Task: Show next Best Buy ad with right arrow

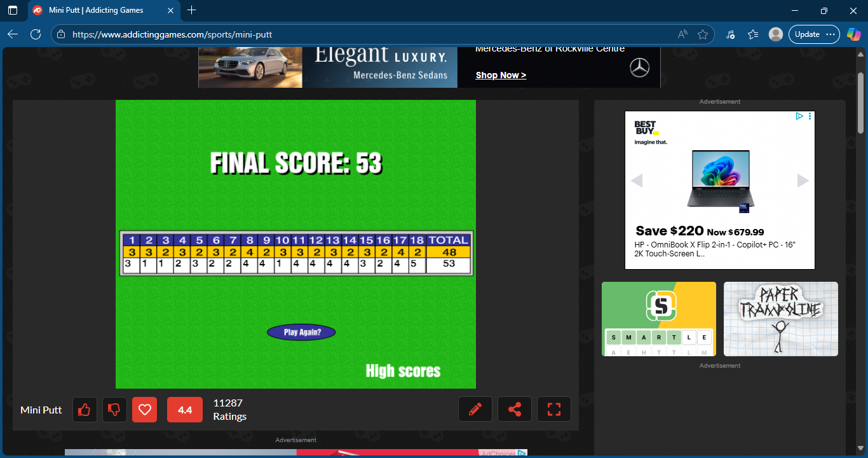Action: point(803,181)
